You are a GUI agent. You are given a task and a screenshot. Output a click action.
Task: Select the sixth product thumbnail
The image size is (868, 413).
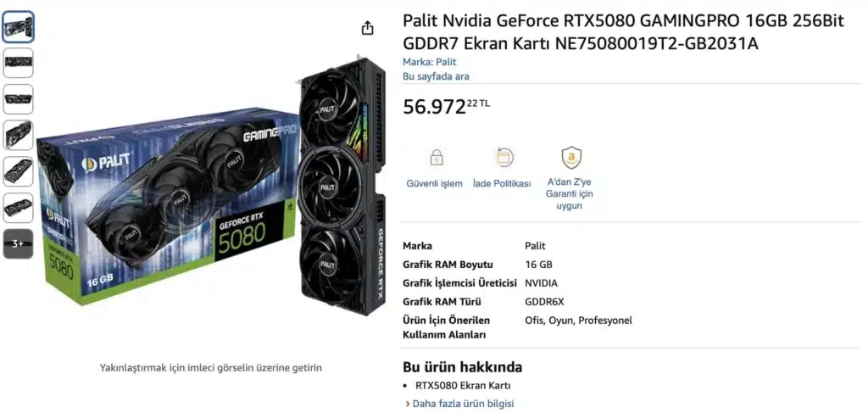(19, 208)
